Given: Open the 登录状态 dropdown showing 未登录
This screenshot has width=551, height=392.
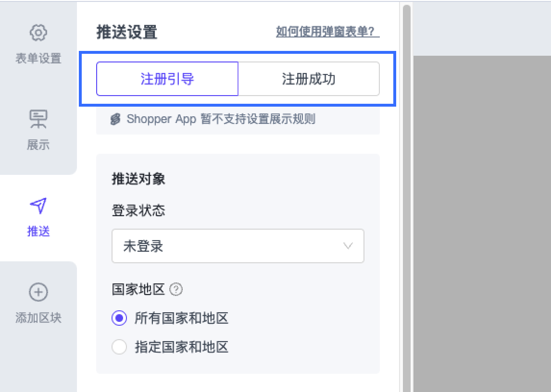Looking at the screenshot, I should coord(231,246).
